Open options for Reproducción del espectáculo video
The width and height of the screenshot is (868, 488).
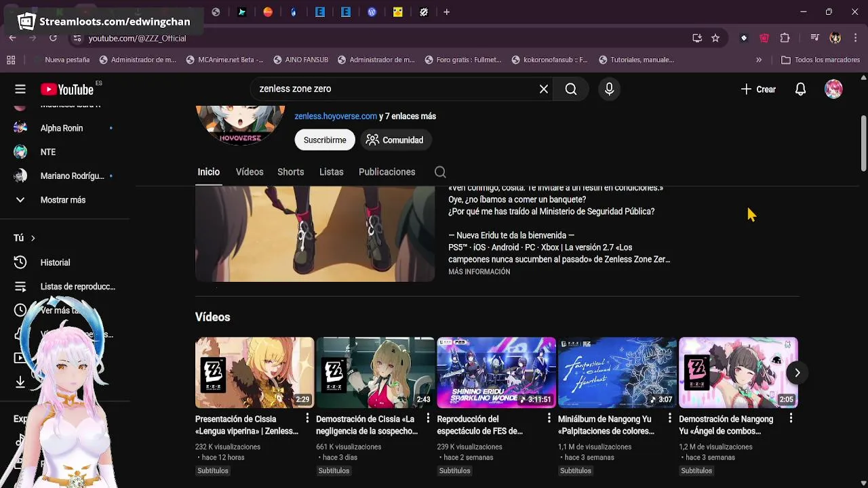(549, 418)
